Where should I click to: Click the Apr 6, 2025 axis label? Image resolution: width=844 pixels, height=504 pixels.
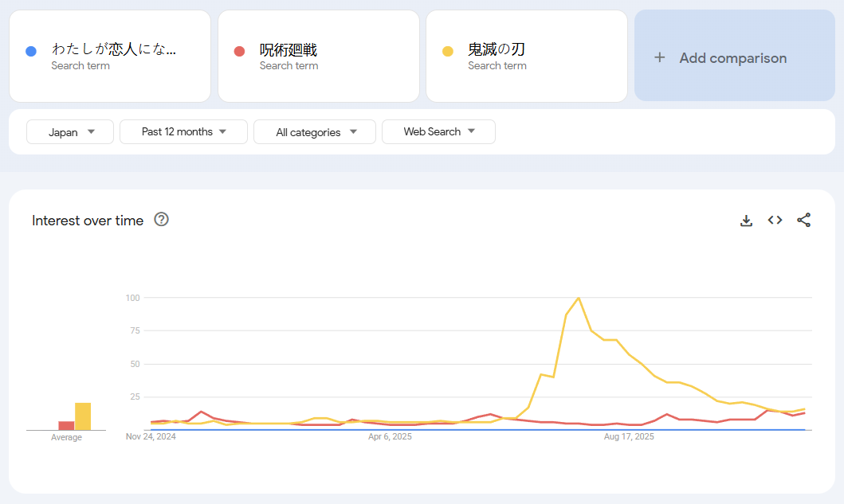tap(390, 436)
